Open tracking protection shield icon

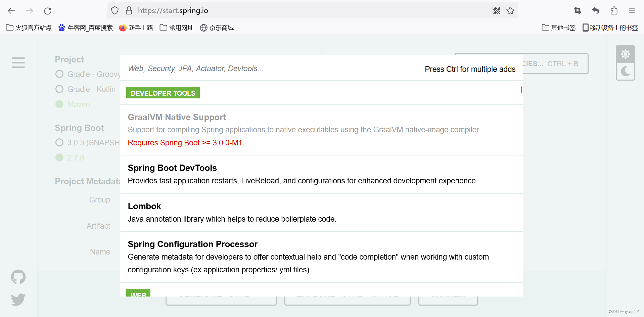[115, 11]
